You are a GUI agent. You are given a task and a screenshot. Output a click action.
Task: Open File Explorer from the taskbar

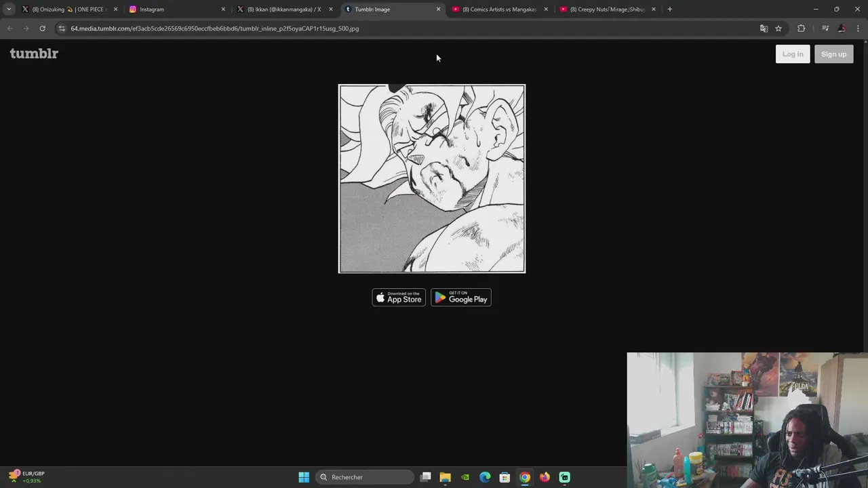pos(446,477)
